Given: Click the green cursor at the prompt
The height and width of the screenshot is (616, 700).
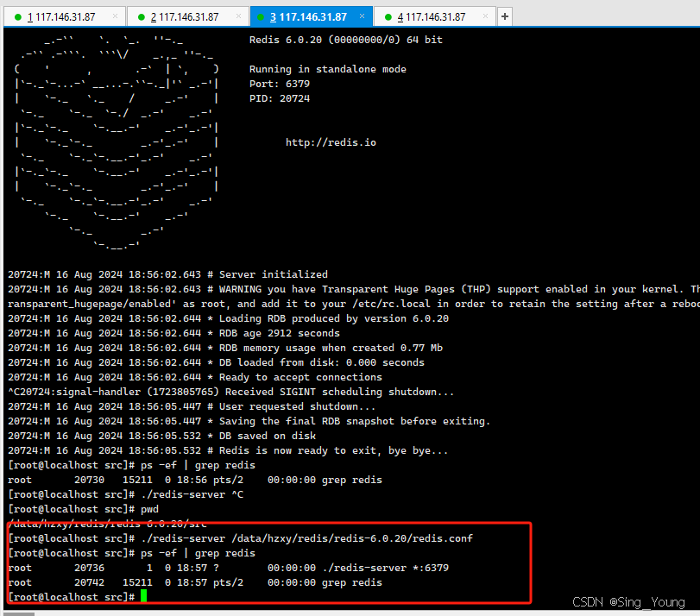Looking at the screenshot, I should tap(144, 596).
